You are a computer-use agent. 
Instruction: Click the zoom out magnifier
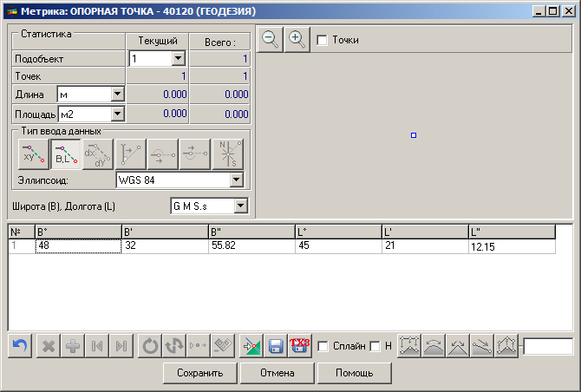271,39
